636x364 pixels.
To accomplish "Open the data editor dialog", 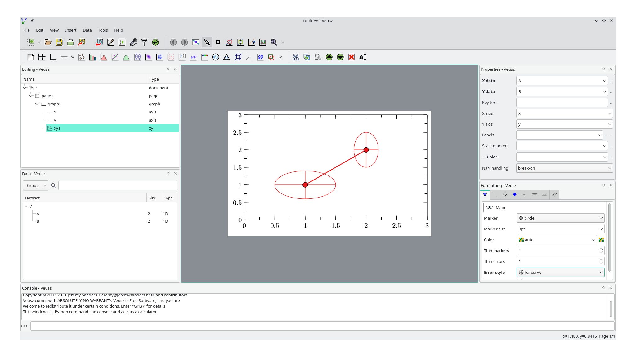I will point(110,42).
